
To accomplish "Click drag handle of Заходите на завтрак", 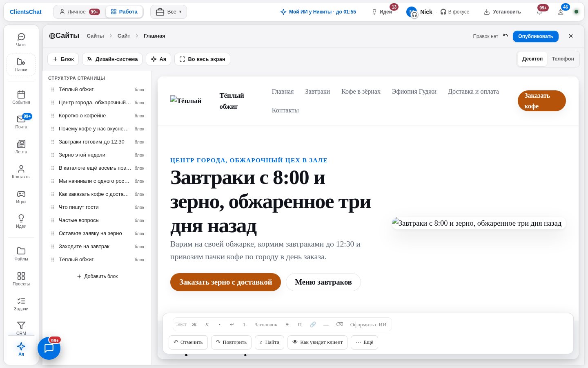I will click(x=53, y=247).
